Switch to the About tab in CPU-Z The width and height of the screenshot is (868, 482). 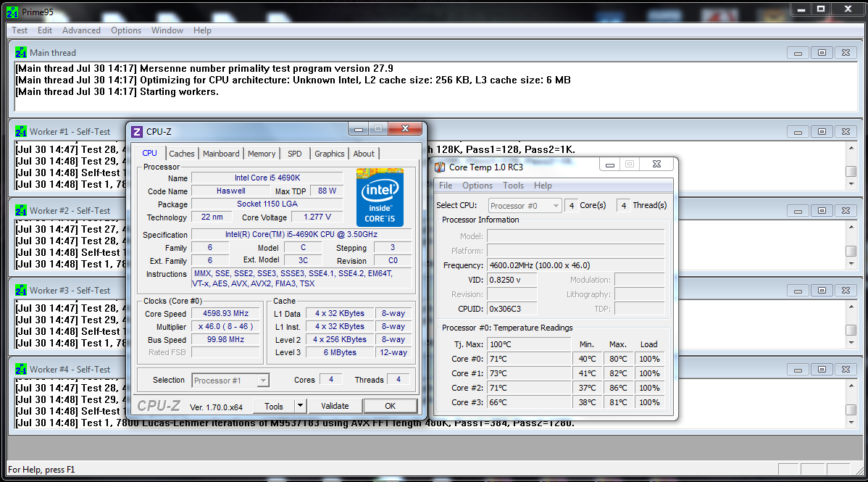(364, 154)
